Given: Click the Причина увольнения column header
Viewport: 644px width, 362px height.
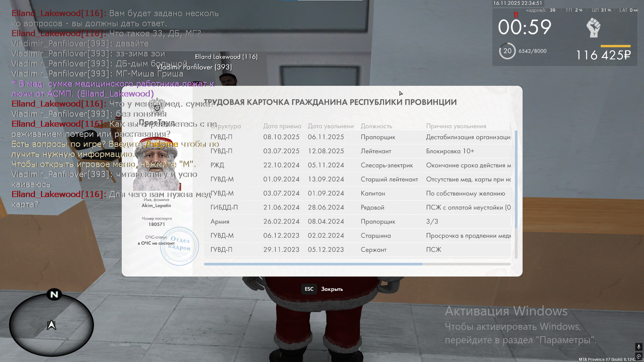Looking at the screenshot, I should pos(456,126).
